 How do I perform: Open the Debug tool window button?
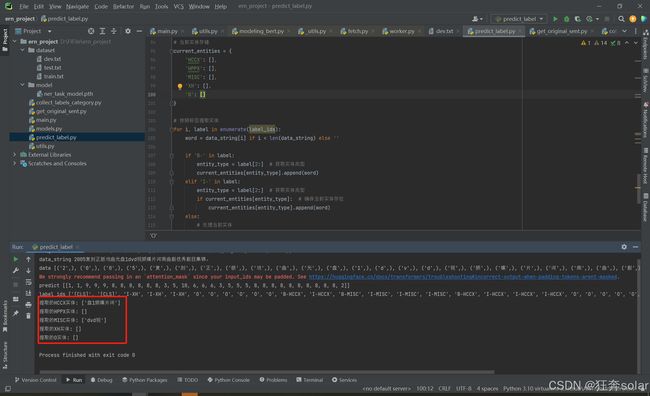pos(102,380)
